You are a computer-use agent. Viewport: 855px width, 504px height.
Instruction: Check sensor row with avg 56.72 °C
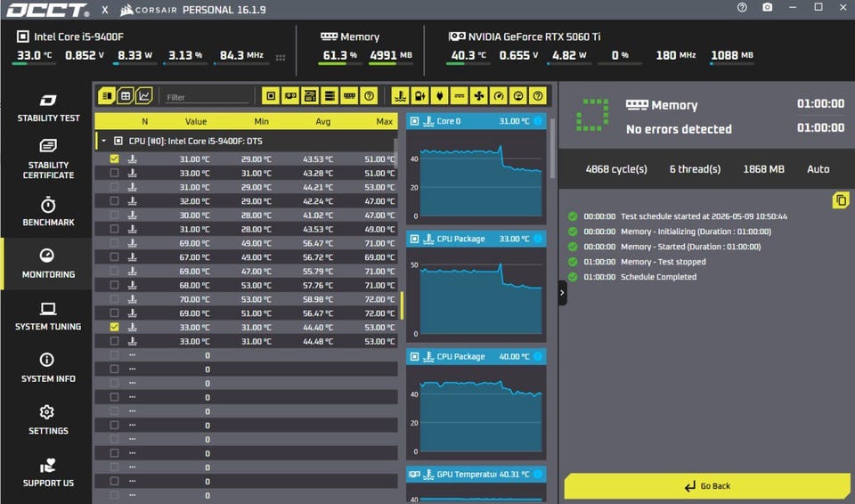click(x=114, y=257)
